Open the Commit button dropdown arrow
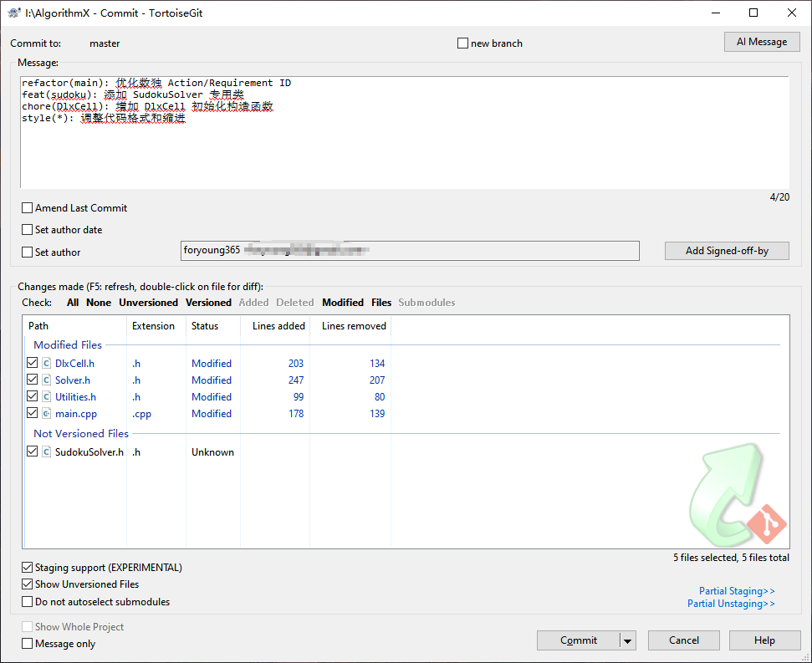Screen dimensions: 812x663 tap(628, 640)
